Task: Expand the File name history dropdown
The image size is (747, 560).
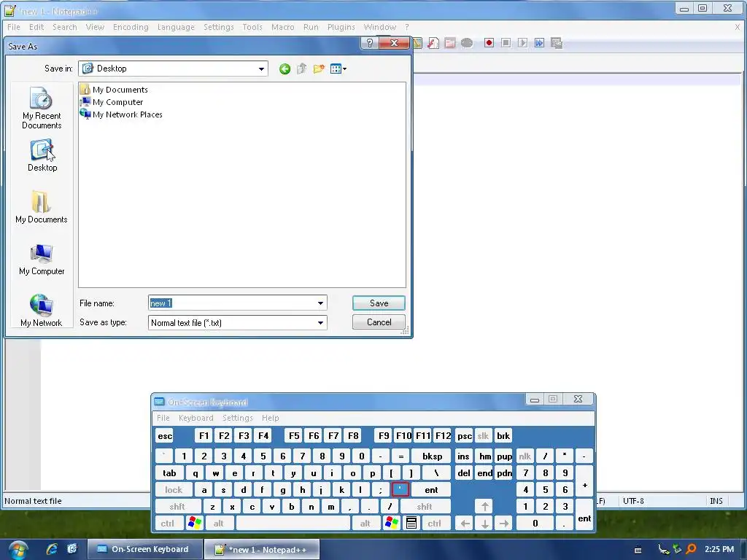Action: [x=321, y=303]
